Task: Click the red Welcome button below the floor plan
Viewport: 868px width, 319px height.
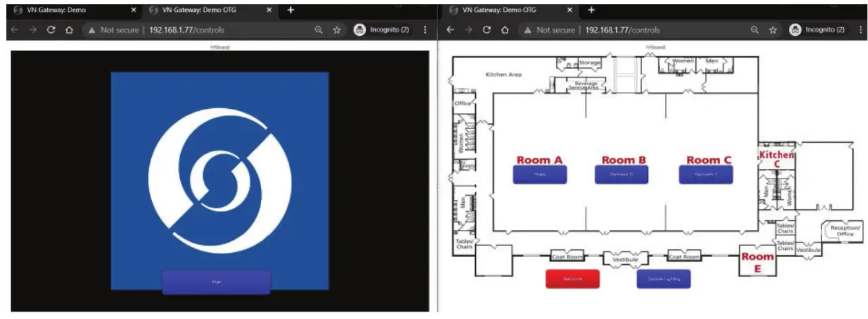Action: coord(572,278)
